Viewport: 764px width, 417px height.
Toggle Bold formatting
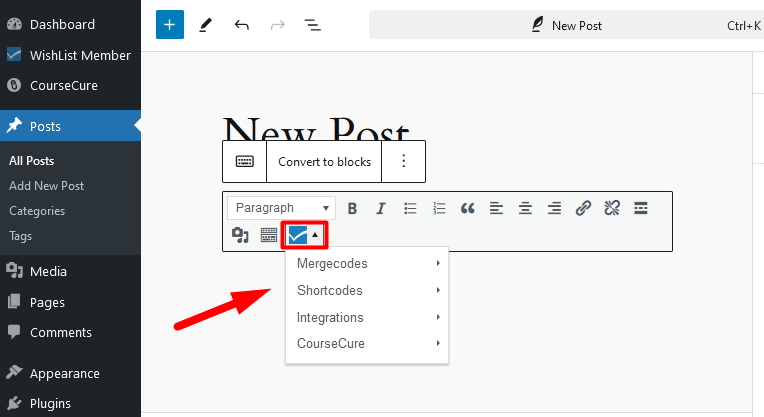(x=352, y=208)
